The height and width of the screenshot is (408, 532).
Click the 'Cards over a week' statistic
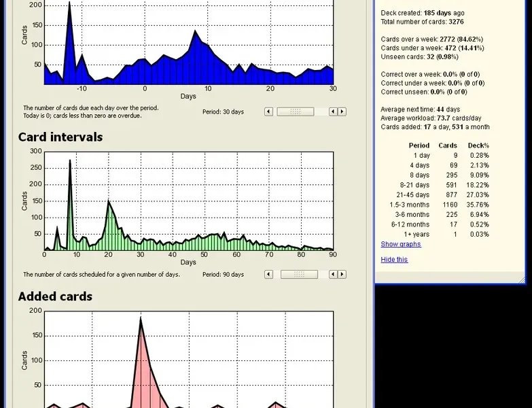[x=432, y=39]
